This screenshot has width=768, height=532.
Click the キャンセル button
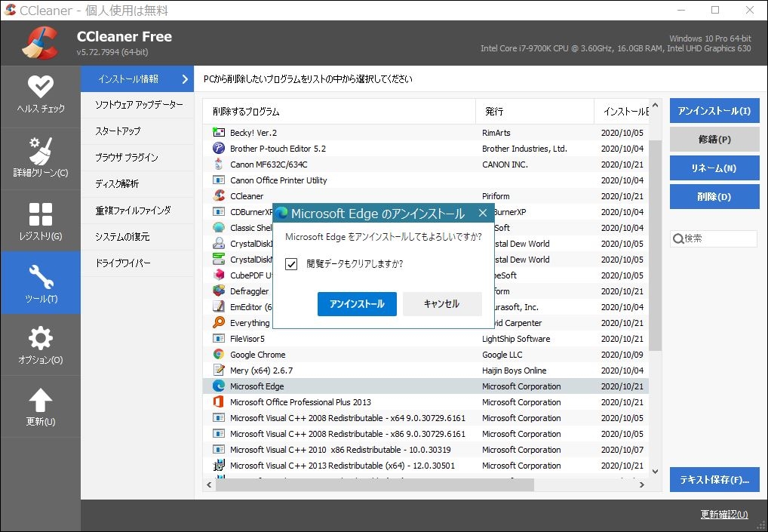[x=442, y=304]
